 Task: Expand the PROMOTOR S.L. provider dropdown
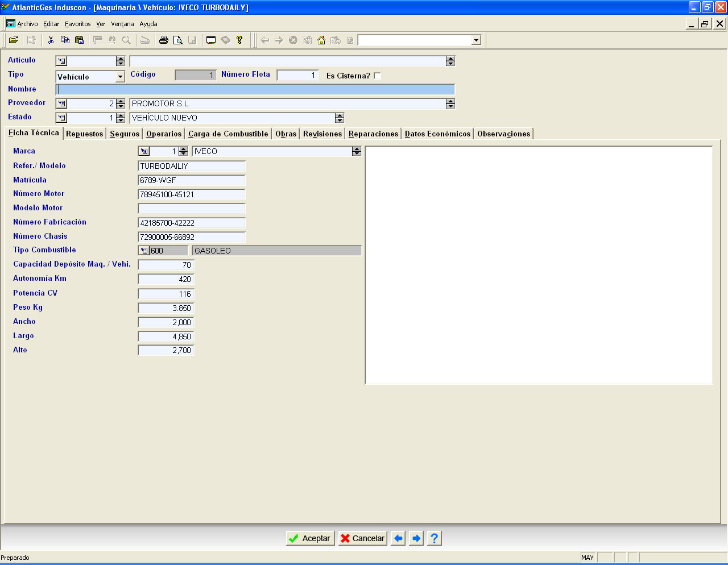[450, 103]
